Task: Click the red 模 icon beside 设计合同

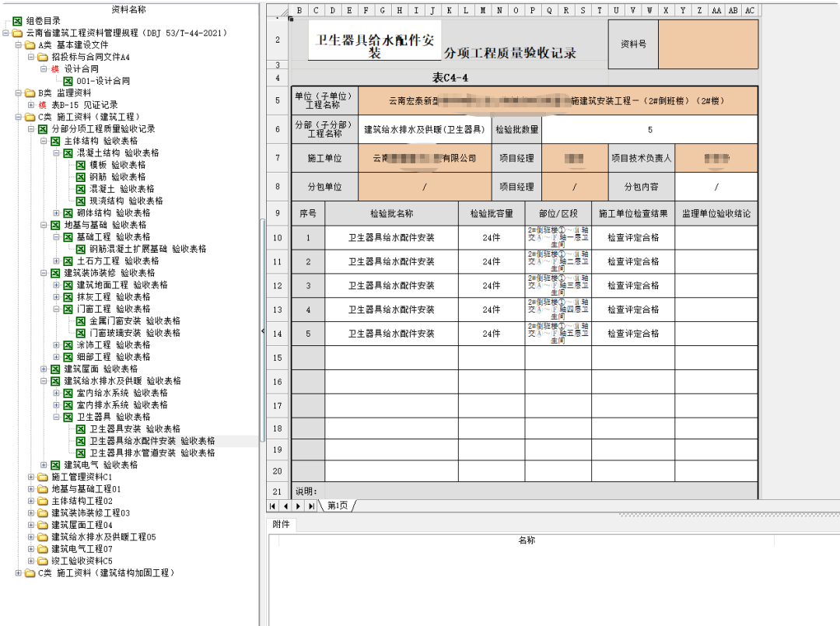Action: tap(55, 69)
